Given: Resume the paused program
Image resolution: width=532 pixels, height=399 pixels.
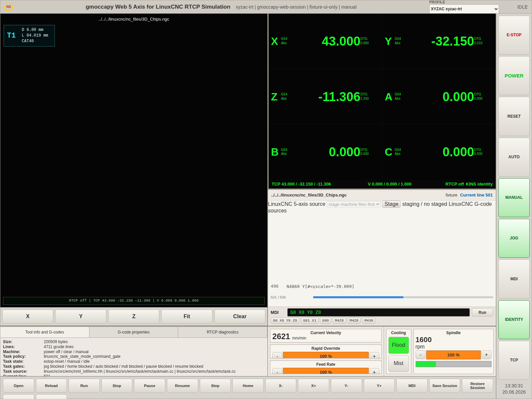Looking at the screenshot, I should (x=183, y=386).
